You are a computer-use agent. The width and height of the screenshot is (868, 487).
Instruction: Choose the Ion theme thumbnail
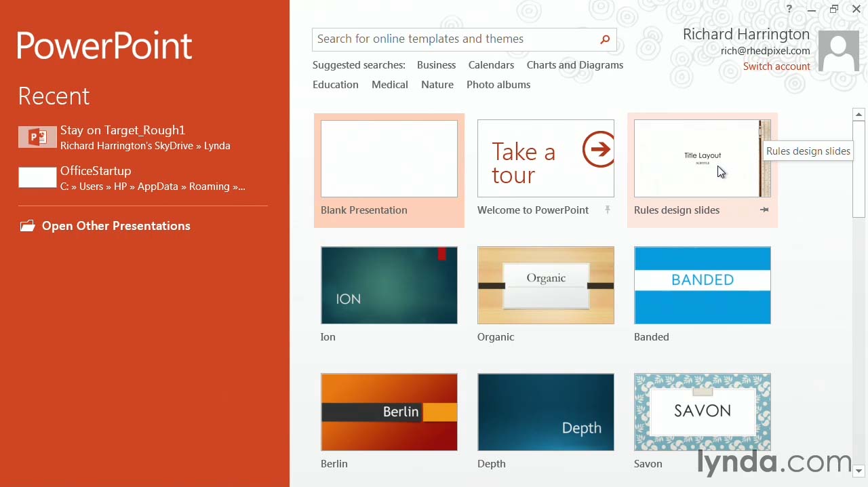(389, 286)
